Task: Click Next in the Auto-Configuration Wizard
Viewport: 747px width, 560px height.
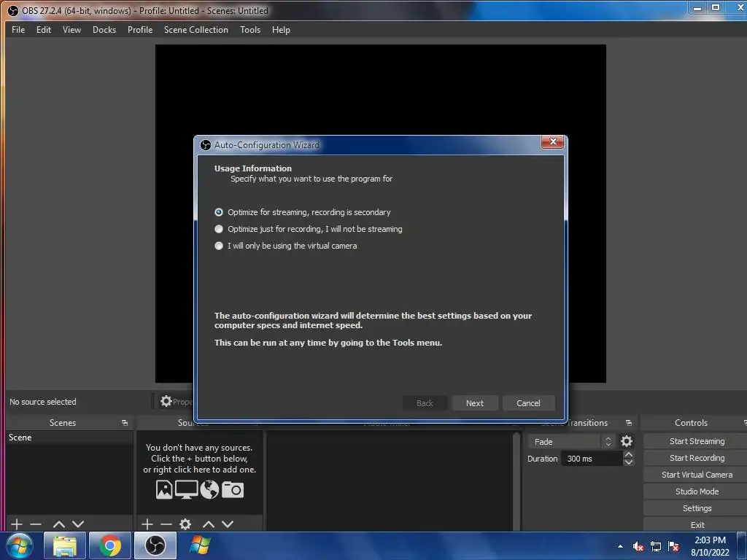Action: pyautogui.click(x=474, y=402)
